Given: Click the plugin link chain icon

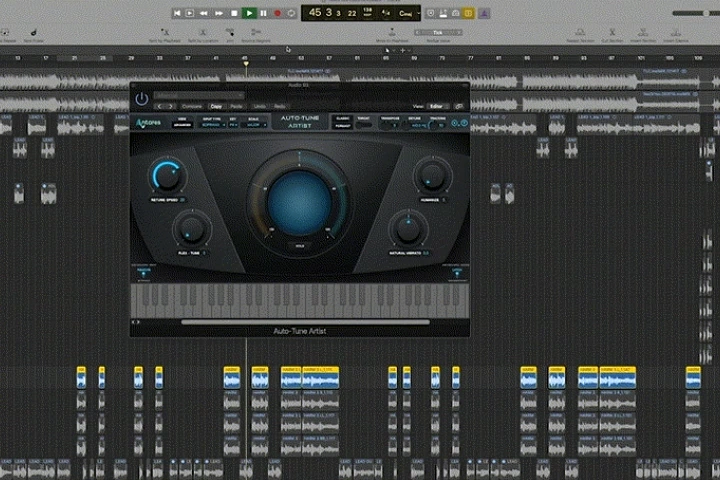Looking at the screenshot, I should click(459, 107).
